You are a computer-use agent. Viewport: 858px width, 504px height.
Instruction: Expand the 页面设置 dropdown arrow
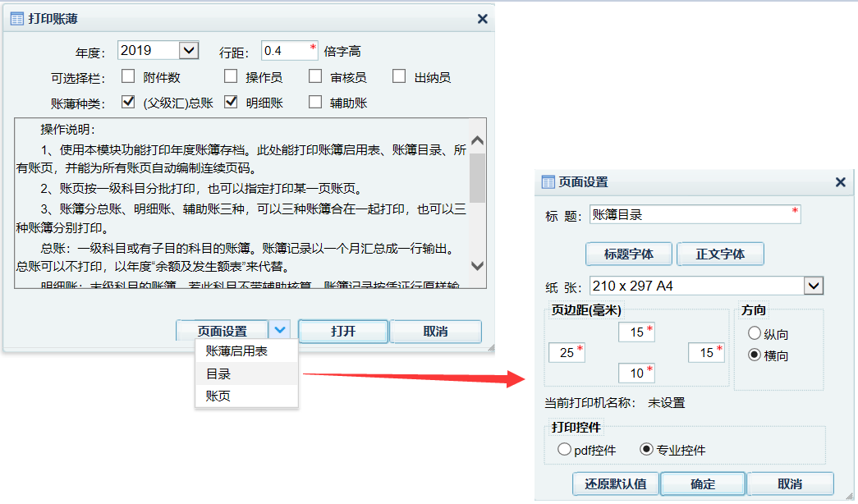(279, 331)
